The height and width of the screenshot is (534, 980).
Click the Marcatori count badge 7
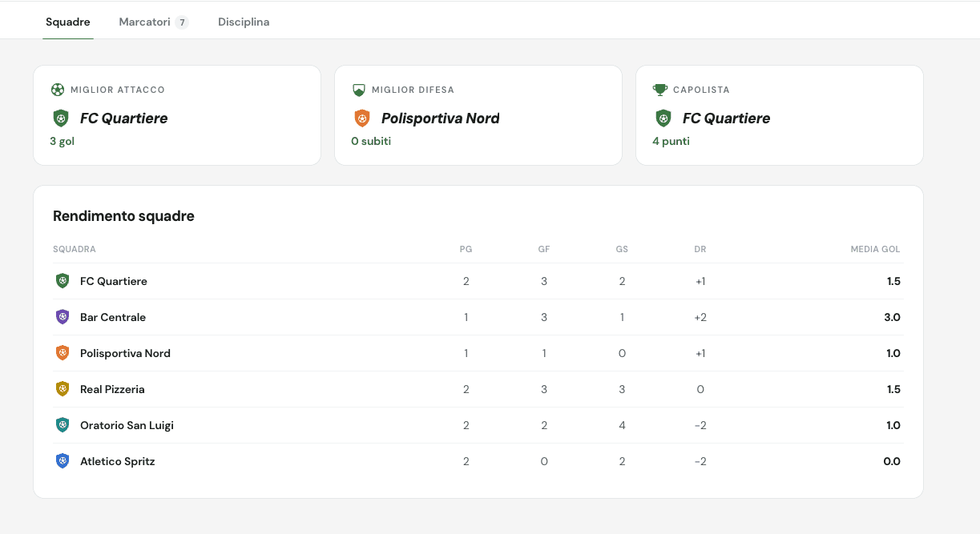tap(182, 22)
